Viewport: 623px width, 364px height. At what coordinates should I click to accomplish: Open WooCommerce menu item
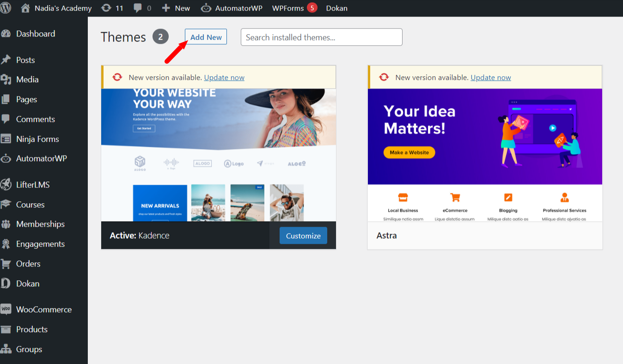pos(43,309)
